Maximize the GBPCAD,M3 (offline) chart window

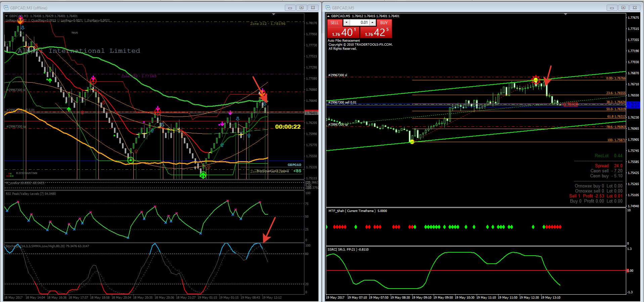coord(301,8)
